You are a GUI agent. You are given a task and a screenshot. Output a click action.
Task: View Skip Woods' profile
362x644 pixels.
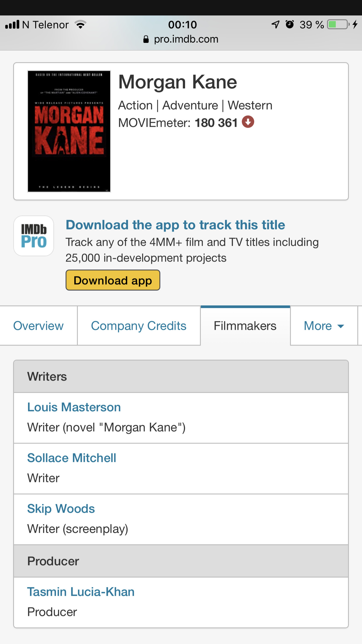(61, 509)
